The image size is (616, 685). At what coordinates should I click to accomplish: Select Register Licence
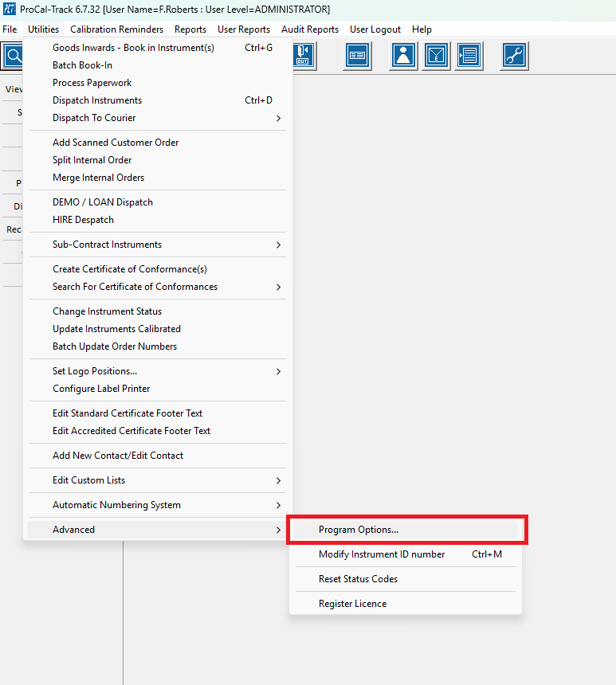tap(406, 604)
